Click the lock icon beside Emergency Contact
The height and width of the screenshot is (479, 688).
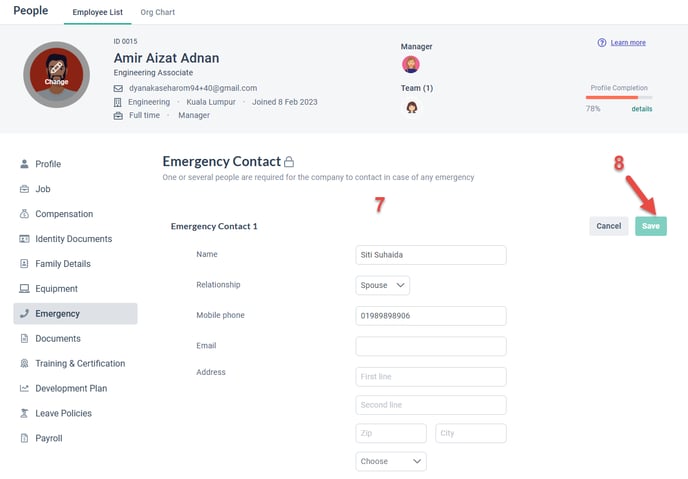(289, 162)
